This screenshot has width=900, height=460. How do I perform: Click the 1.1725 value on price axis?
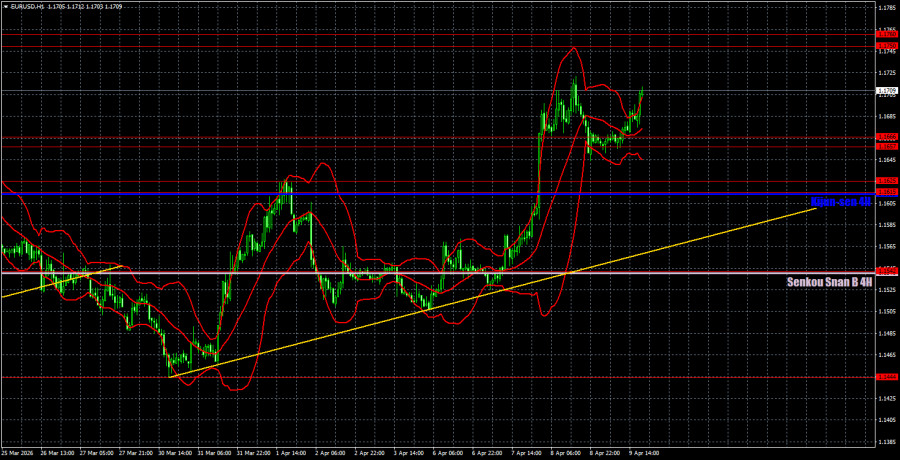[x=887, y=73]
